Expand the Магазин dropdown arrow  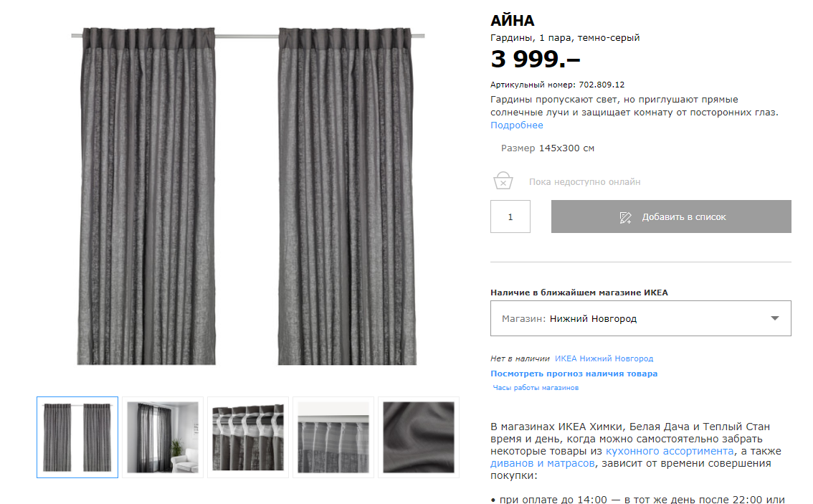click(x=774, y=318)
